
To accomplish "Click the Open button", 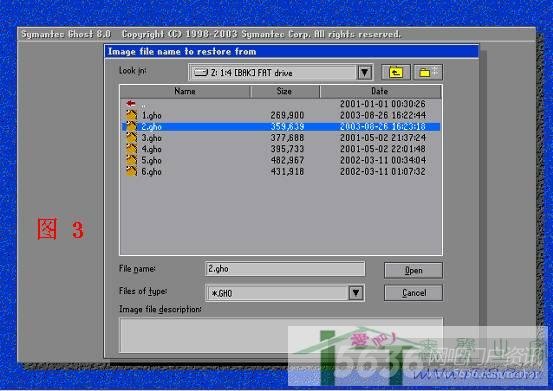I will tap(413, 270).
